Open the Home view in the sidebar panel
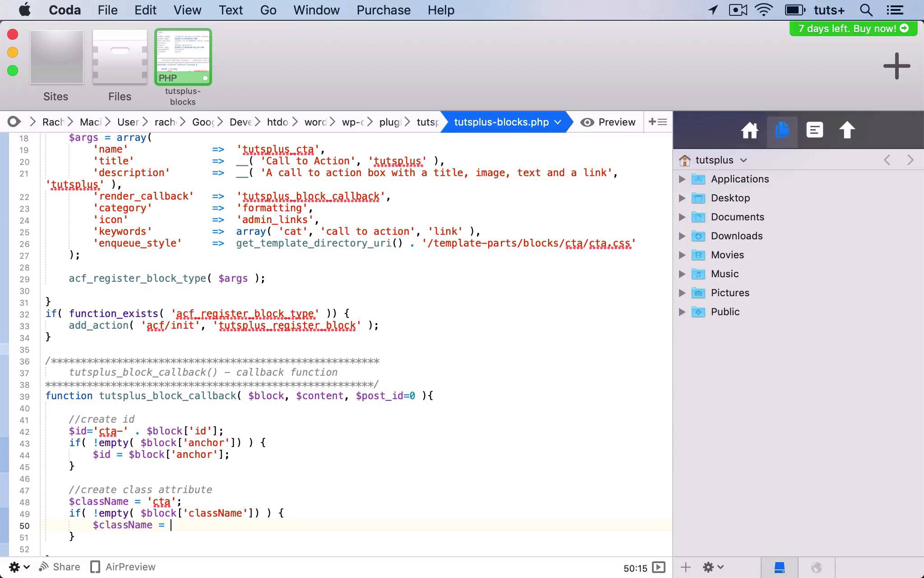This screenshot has height=578, width=924. point(750,130)
